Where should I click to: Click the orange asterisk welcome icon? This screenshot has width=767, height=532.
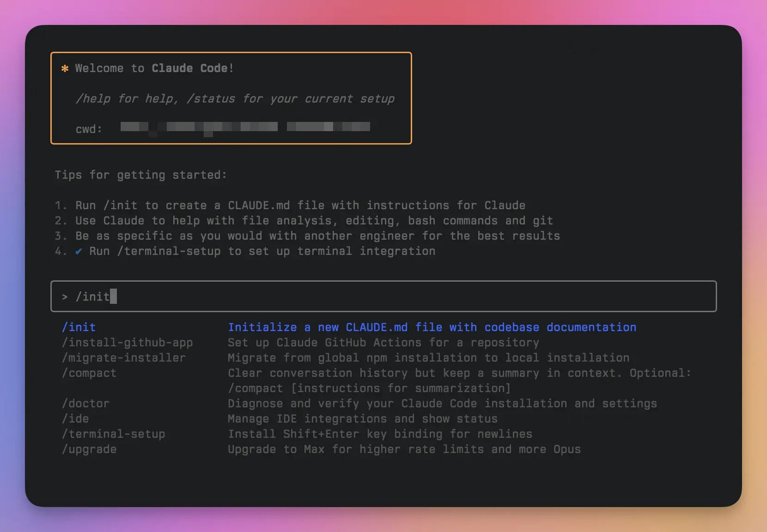(65, 68)
